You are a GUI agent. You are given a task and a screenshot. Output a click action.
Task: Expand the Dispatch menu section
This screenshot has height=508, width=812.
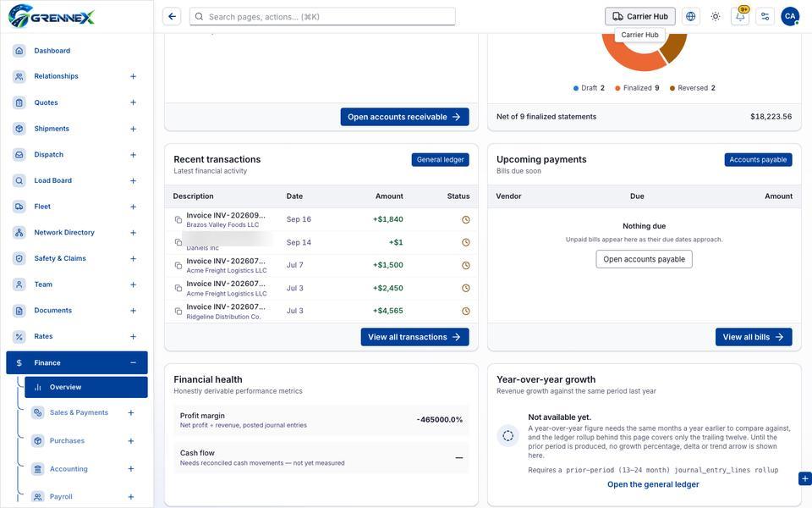(133, 154)
